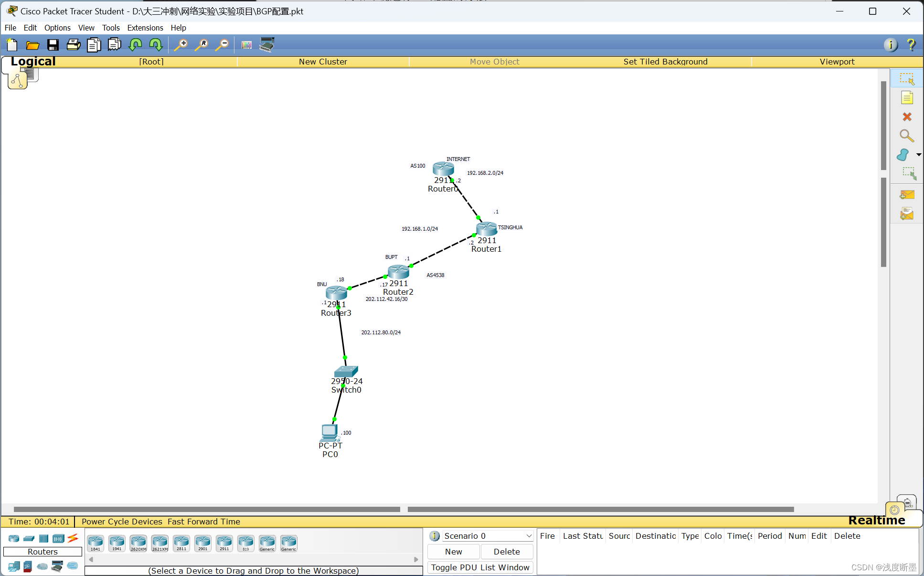Open the Add Simple PDU envelope tool
The image size is (924, 576).
pyautogui.click(x=907, y=194)
